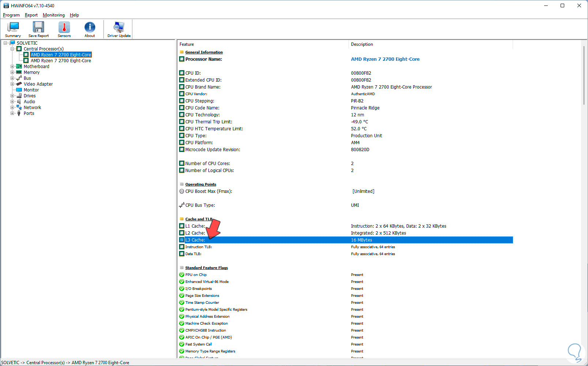Viewport: 588px width, 366px height.
Task: Collapse the Central Processor(s) node
Action: click(12, 49)
